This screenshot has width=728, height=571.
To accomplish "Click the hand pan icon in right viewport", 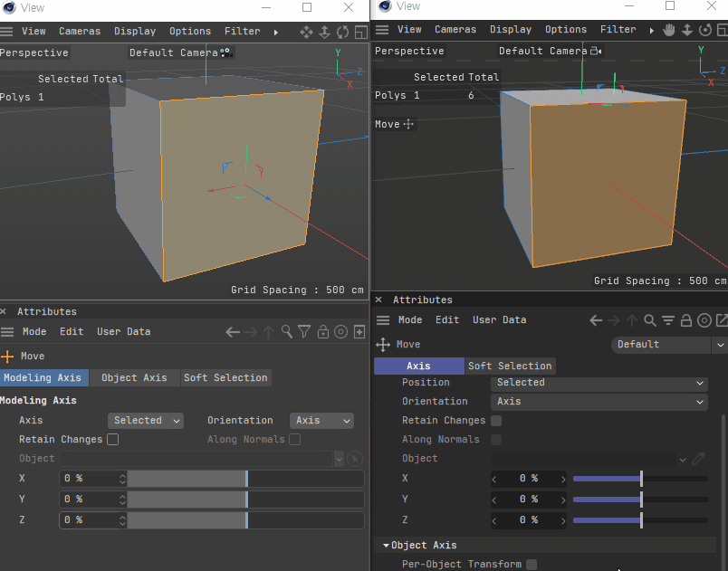I will pyautogui.click(x=669, y=30).
